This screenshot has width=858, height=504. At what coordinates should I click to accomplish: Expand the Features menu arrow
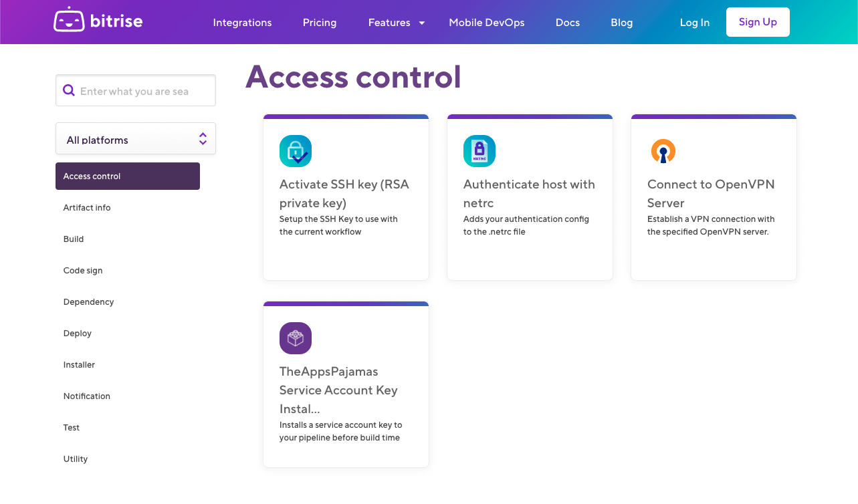(422, 23)
